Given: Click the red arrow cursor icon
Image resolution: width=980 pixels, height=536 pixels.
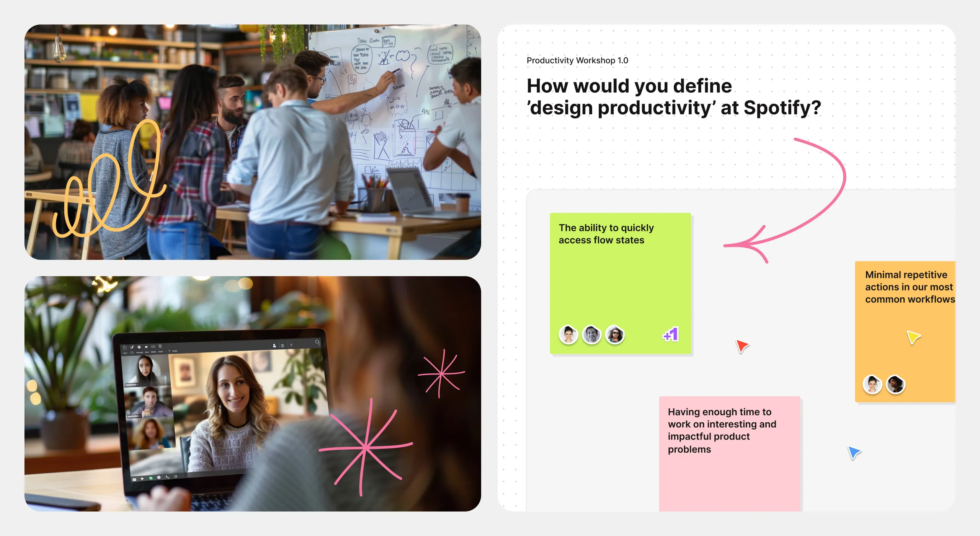Looking at the screenshot, I should (742, 346).
